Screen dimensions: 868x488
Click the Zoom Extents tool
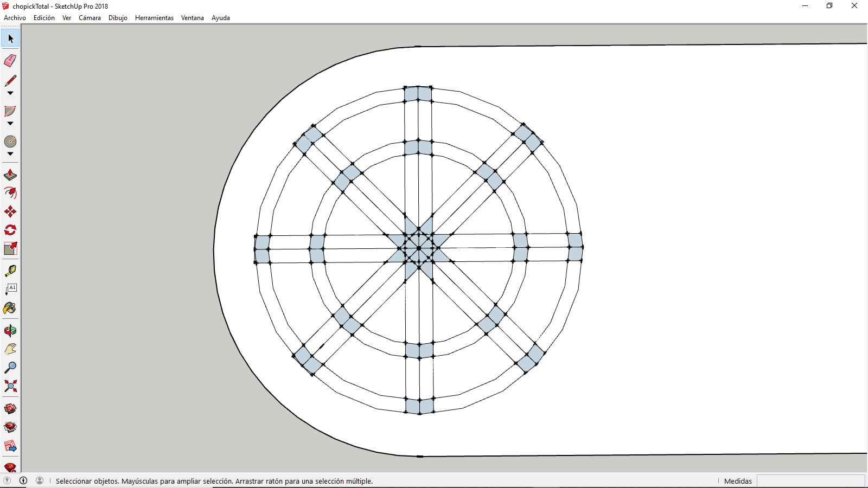[x=10, y=386]
